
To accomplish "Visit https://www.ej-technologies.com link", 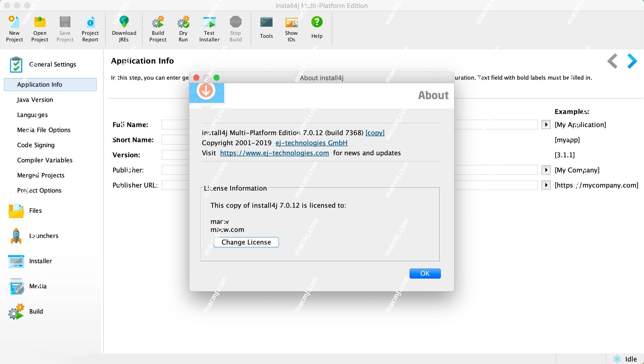I will 274,153.
